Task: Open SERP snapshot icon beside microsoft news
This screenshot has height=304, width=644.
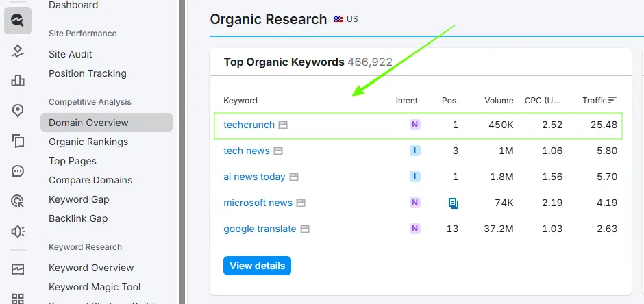Action: pyautogui.click(x=301, y=203)
